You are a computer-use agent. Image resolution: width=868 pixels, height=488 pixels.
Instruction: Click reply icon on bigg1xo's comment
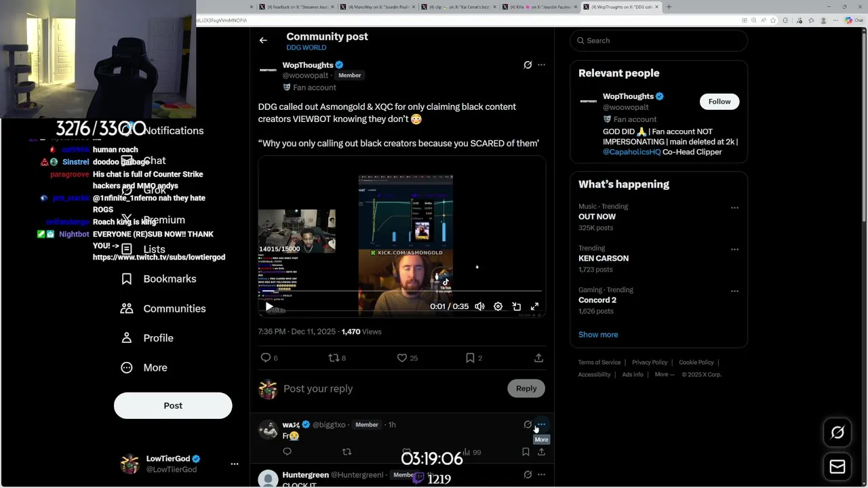[x=287, y=451]
